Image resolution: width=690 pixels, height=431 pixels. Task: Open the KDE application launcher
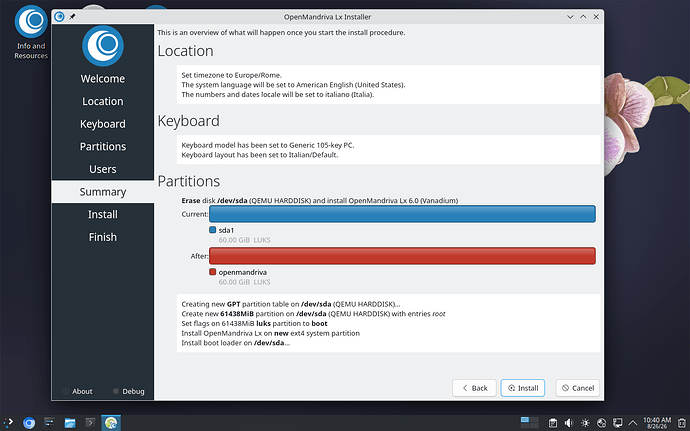tap(8, 423)
